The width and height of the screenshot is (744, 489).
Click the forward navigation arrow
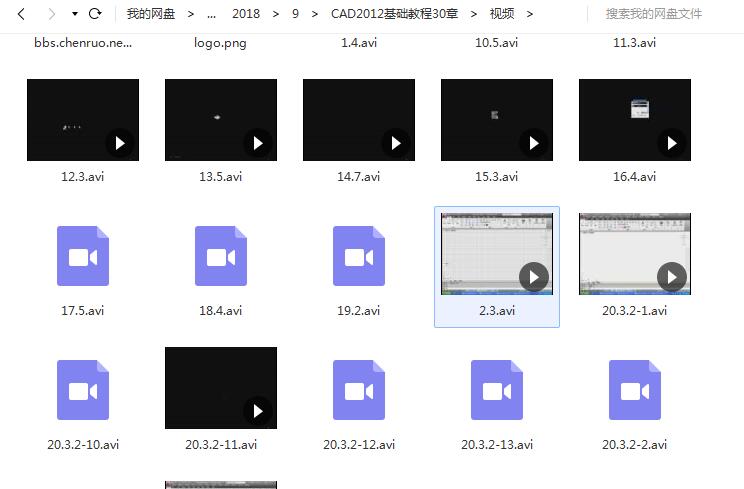(x=49, y=14)
